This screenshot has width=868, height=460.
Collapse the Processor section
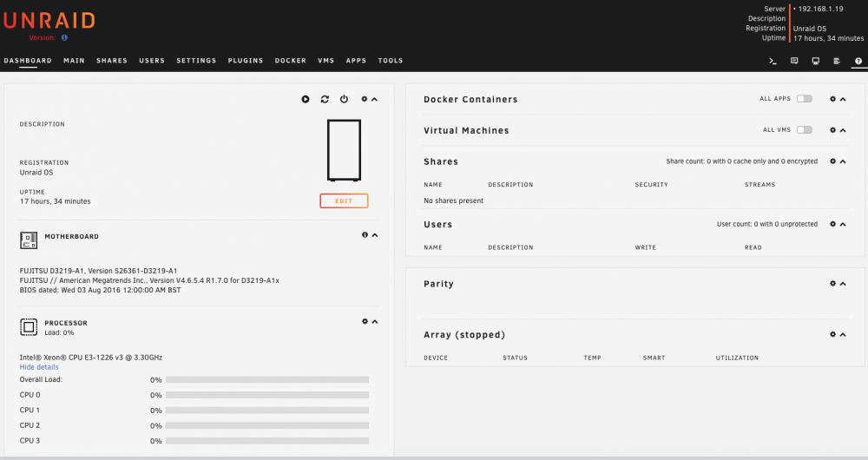coord(375,322)
